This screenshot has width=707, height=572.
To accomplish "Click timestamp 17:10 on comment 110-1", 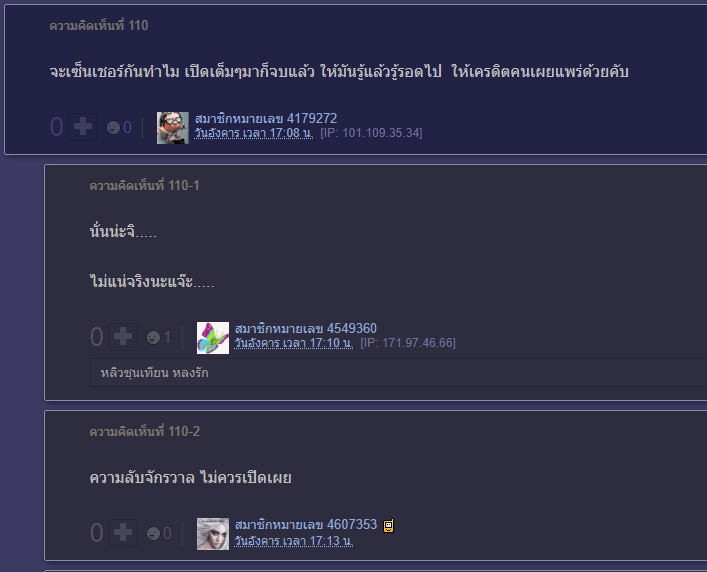I will [x=294, y=343].
